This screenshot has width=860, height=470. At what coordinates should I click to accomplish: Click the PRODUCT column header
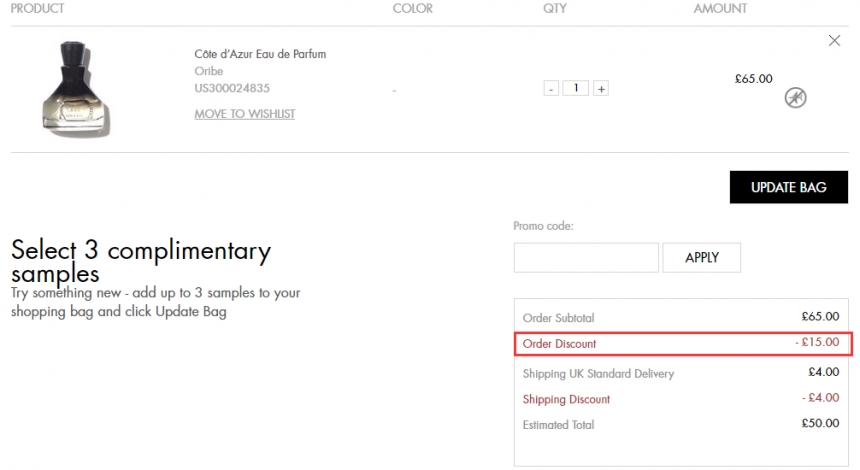point(37,9)
